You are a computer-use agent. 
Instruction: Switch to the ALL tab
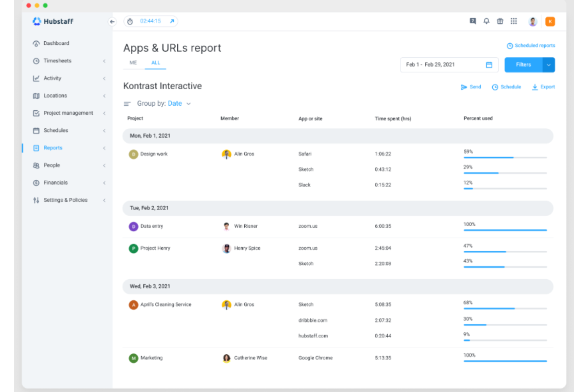[156, 63]
